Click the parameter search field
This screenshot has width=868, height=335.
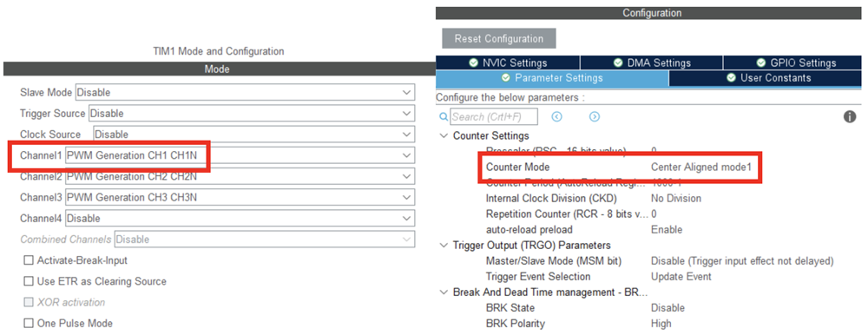(x=494, y=117)
